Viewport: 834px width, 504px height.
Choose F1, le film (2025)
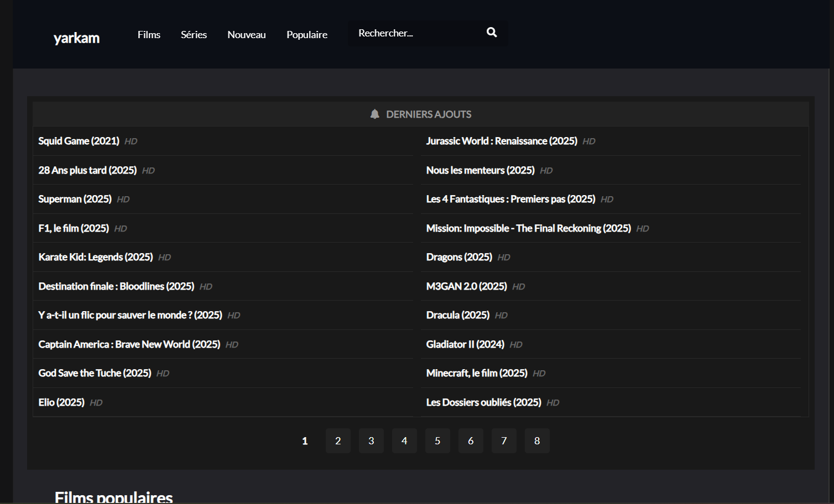(74, 228)
